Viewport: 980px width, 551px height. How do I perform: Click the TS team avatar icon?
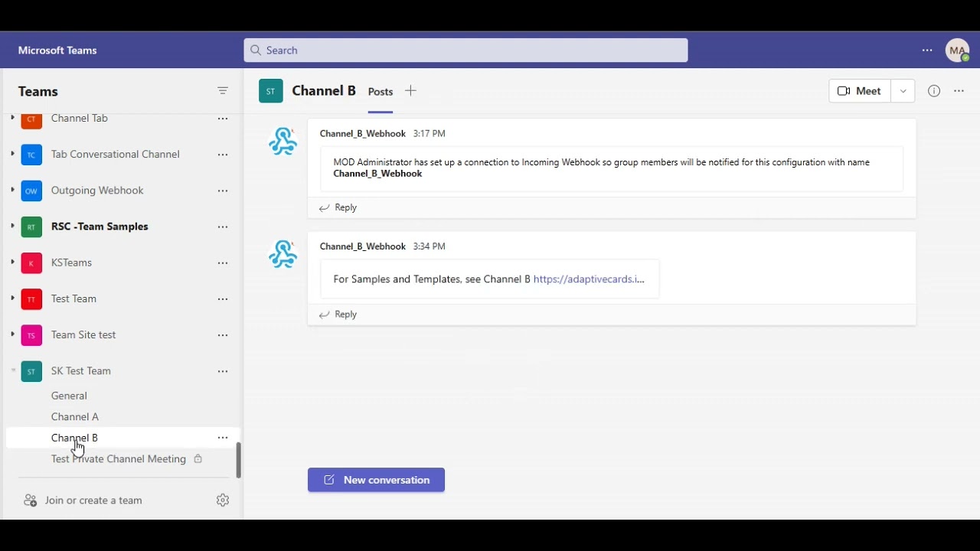click(x=31, y=334)
